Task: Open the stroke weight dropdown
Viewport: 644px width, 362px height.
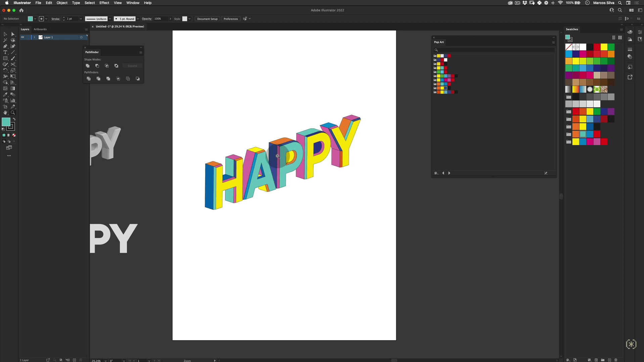Action: tap(81, 19)
